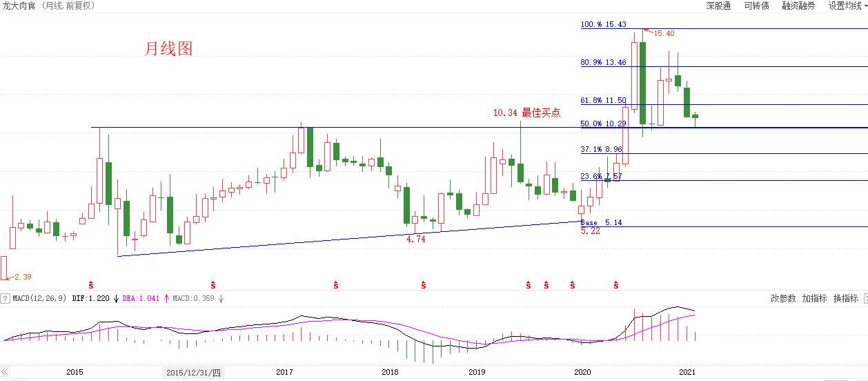
Task: Click the red S marker just after 2018
Action: tap(423, 284)
